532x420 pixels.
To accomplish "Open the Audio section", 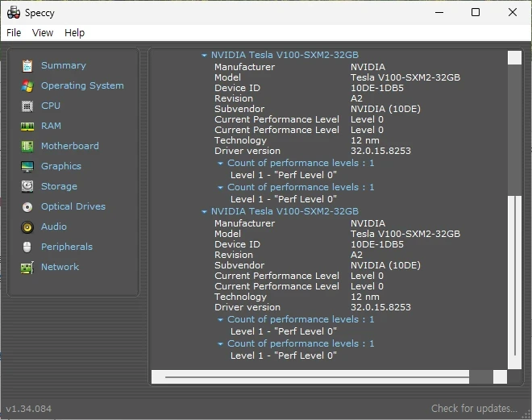I will 54,227.
